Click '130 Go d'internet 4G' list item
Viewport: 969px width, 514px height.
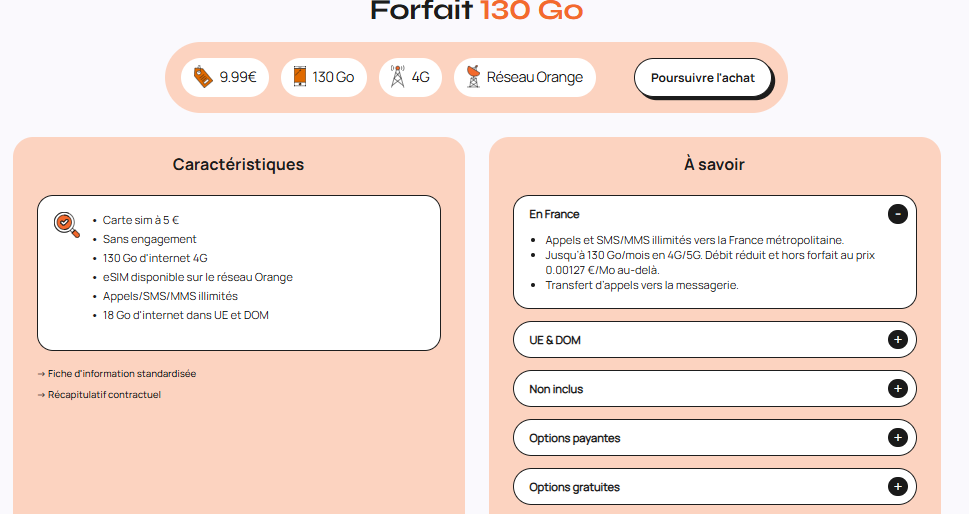coord(155,258)
